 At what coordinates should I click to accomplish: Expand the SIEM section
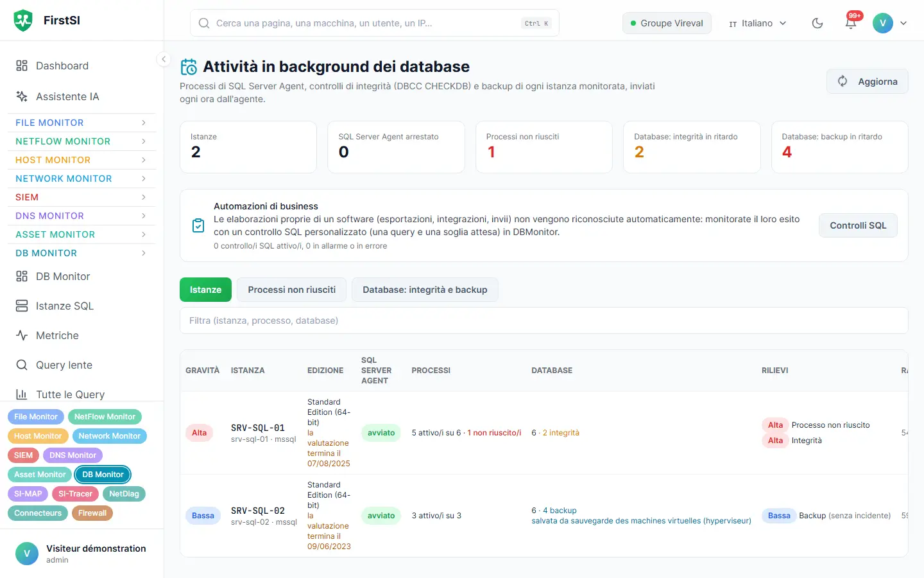[x=81, y=197]
